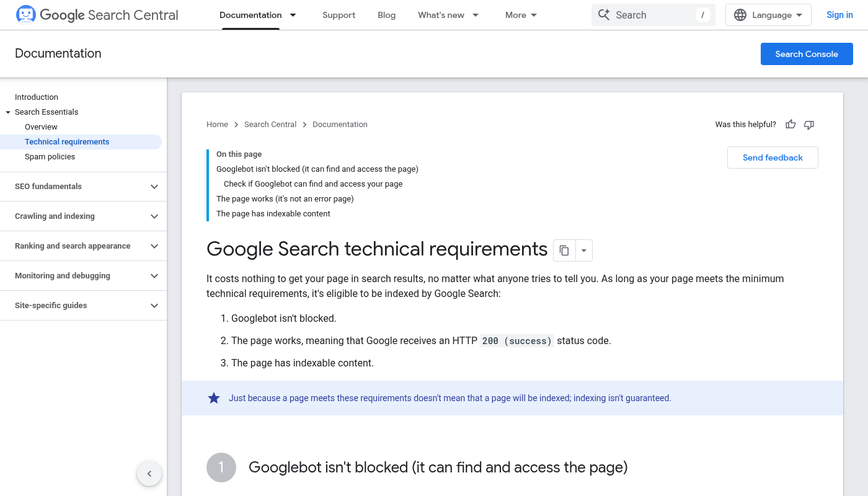Click the 'Was this helpful?' text

click(x=746, y=125)
